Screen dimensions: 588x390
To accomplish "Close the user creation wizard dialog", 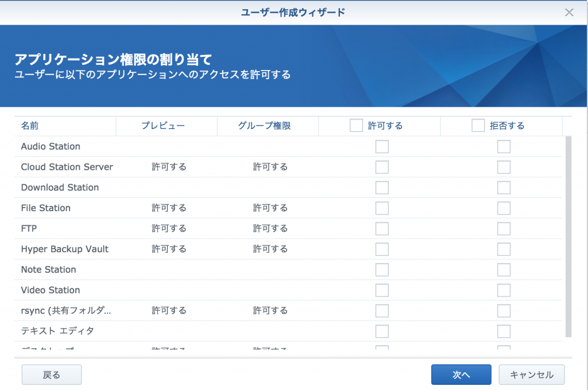I will [569, 13].
